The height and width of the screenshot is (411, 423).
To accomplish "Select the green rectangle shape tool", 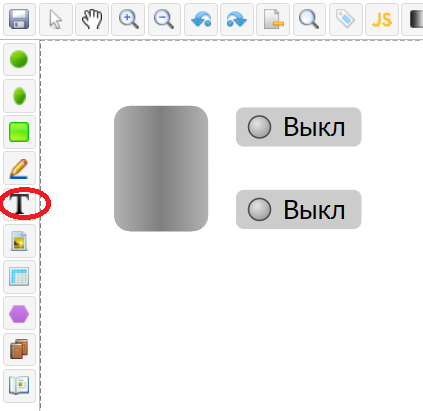I will tap(19, 132).
